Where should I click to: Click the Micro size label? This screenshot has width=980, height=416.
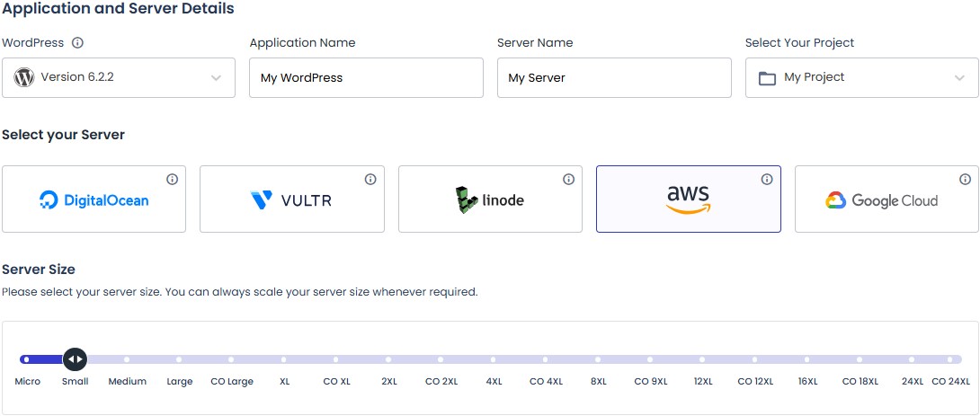28,381
